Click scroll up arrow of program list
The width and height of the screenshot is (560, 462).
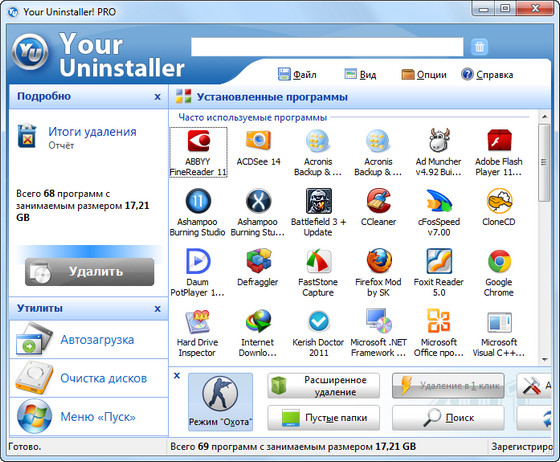[x=545, y=117]
